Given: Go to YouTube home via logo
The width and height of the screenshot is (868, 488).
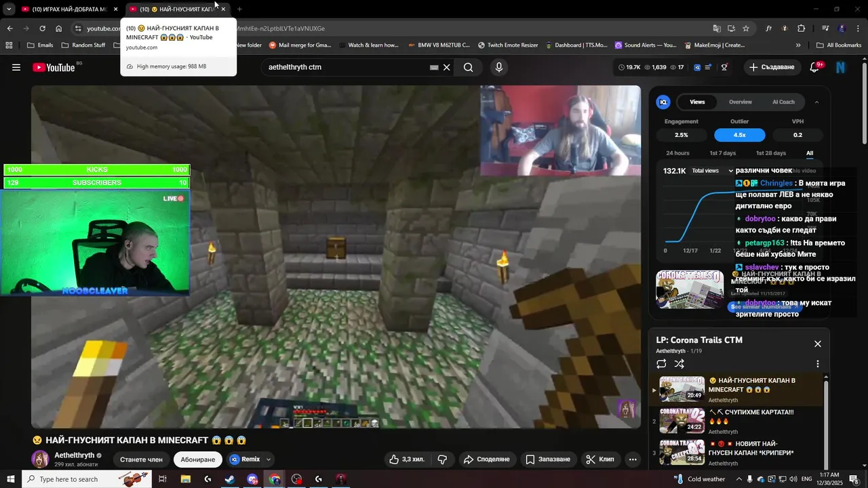Looking at the screenshot, I should (54, 67).
